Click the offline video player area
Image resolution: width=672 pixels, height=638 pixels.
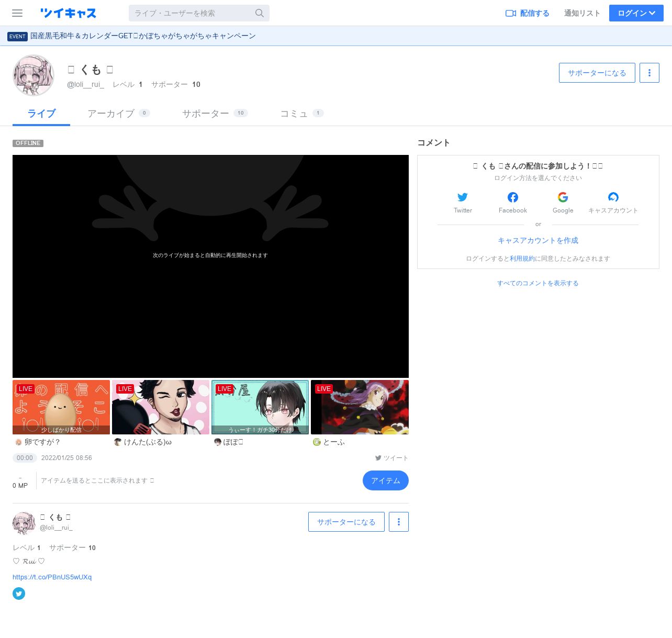tap(210, 266)
